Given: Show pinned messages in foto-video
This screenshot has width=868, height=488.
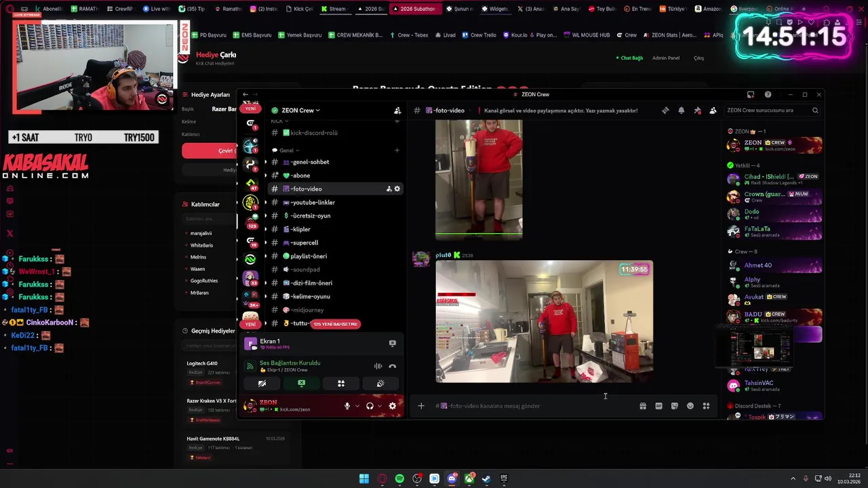Looking at the screenshot, I should 697,110.
